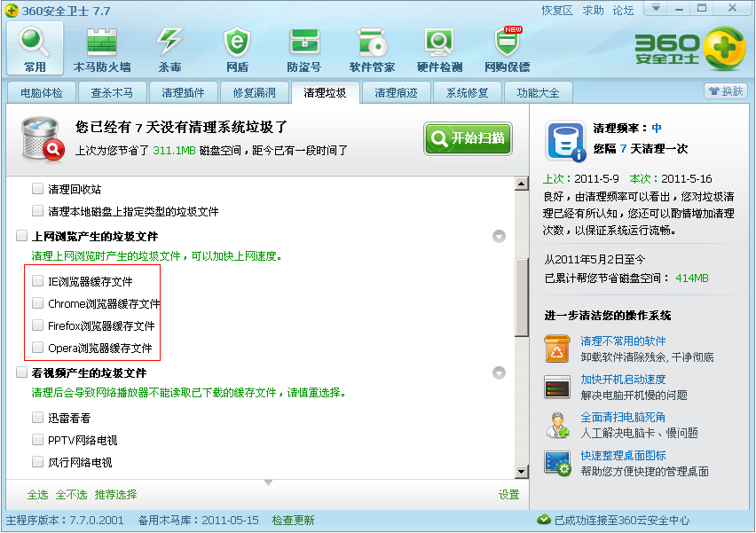Open the 防盗号 safe box icon
The height and width of the screenshot is (533, 756).
pos(304,48)
